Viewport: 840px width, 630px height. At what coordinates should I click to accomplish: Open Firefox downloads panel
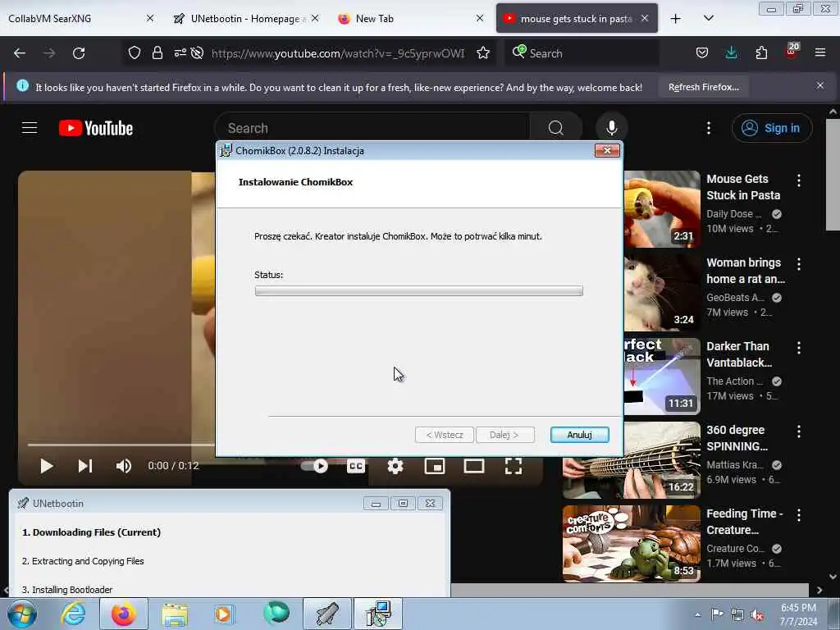[x=731, y=52]
